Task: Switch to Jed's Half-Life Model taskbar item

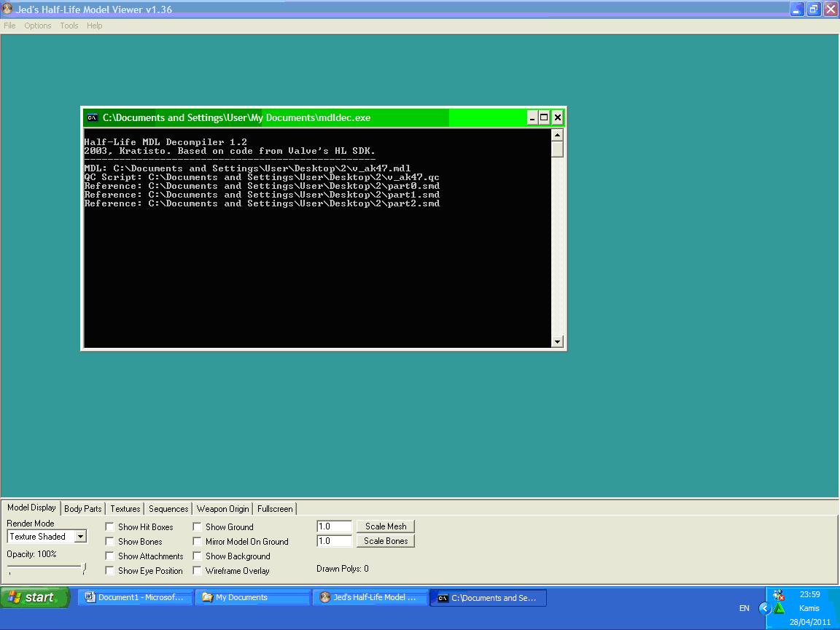Action: point(370,597)
